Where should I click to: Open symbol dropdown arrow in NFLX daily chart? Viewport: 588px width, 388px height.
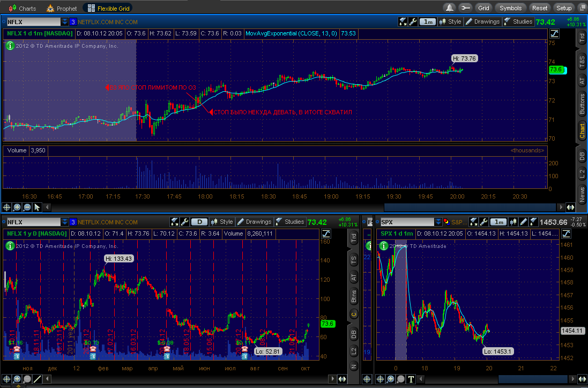pyautogui.click(x=65, y=222)
